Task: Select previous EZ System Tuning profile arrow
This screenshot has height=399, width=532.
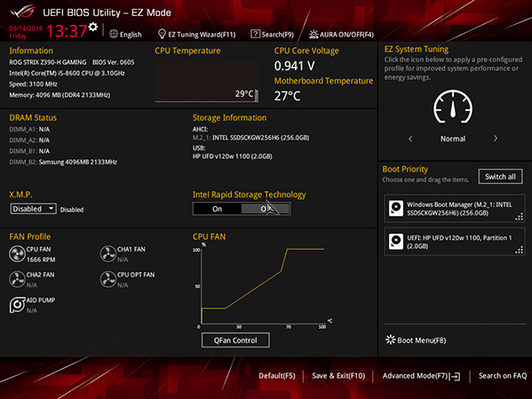Action: (410, 139)
